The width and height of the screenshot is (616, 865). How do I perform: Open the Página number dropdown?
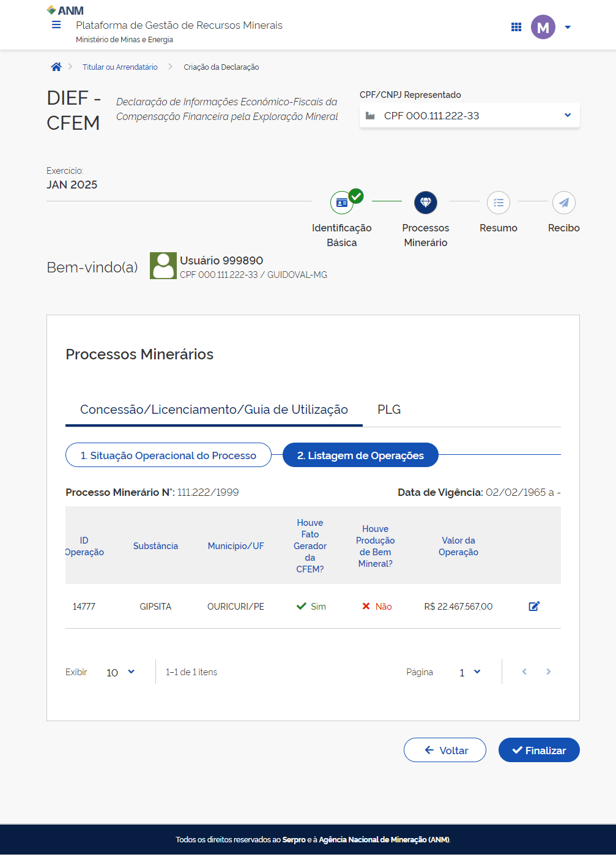tap(470, 672)
